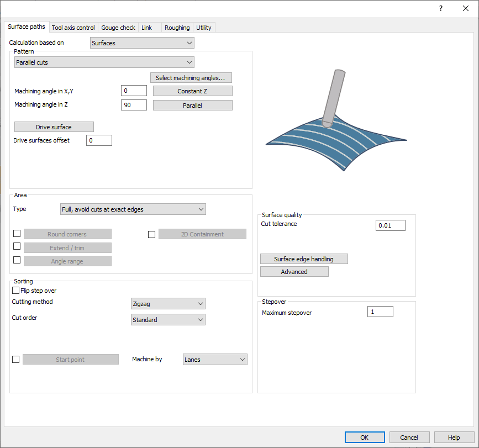The height and width of the screenshot is (448, 479).
Task: Click the Drive surface button
Action: coord(54,127)
